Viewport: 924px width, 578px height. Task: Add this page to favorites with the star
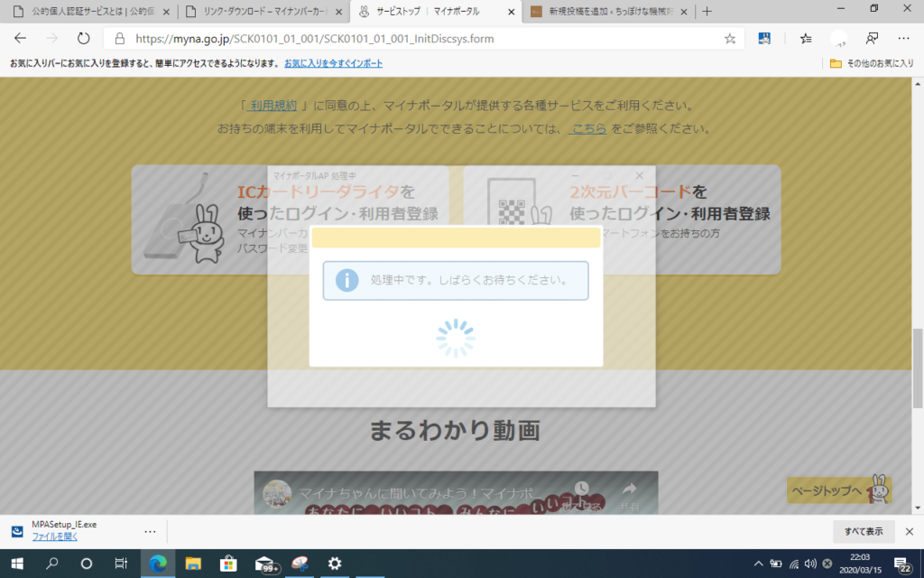tap(729, 39)
